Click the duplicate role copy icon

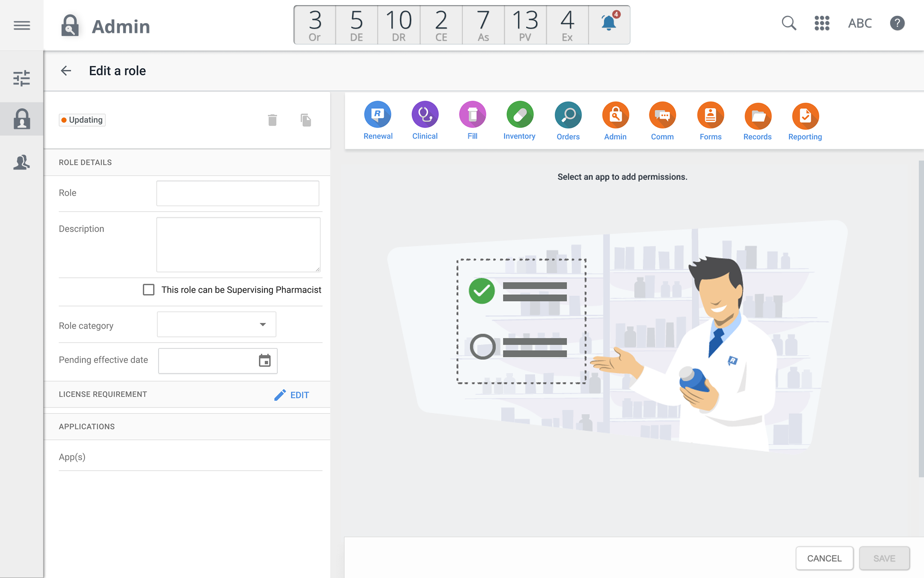(x=305, y=120)
